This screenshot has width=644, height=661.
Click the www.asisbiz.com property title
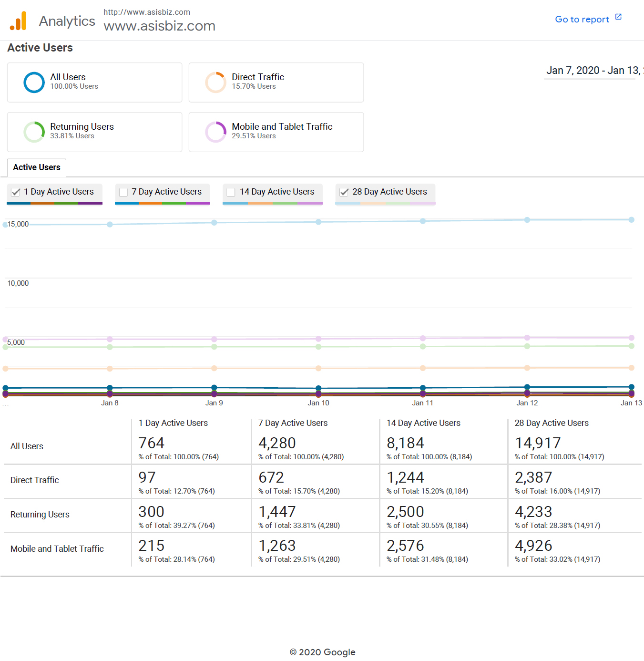coord(160,26)
